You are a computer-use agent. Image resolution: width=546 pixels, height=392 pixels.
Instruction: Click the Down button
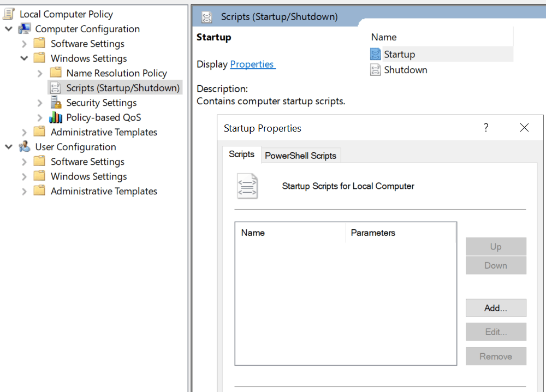(x=496, y=265)
